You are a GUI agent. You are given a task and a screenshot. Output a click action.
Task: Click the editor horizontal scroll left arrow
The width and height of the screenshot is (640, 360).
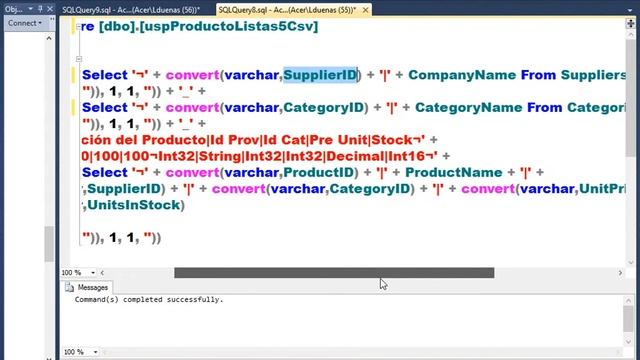(x=102, y=273)
